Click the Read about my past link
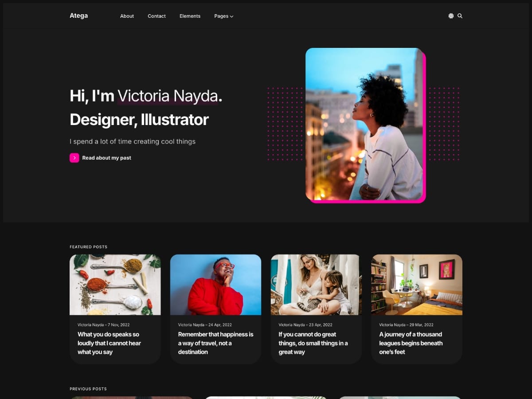 [106, 158]
